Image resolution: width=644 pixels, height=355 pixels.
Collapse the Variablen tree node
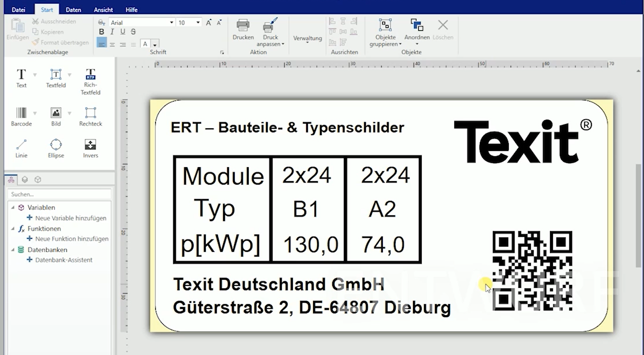point(13,207)
